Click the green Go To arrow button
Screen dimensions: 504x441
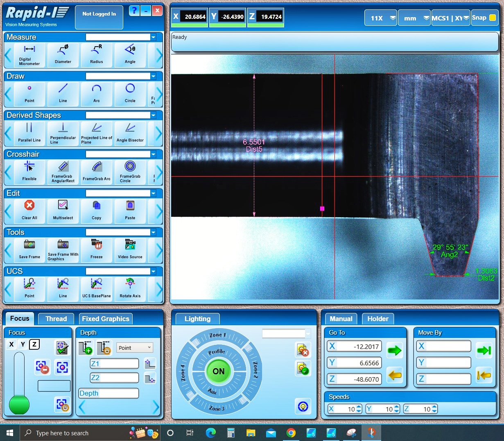click(394, 350)
